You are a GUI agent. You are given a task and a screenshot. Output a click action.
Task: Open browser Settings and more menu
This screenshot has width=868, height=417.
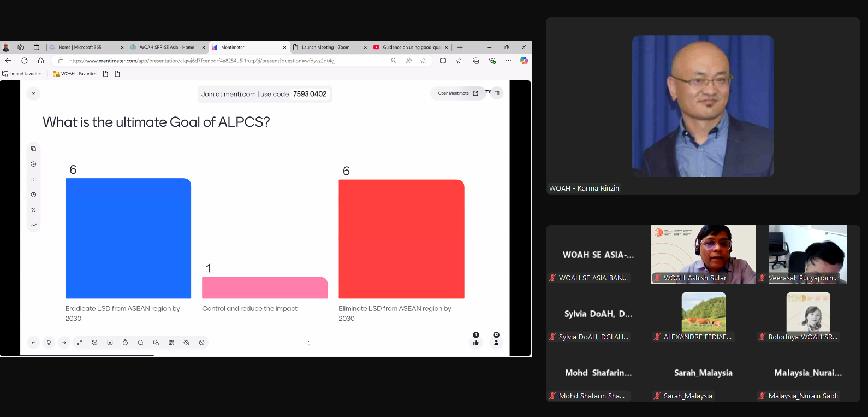508,61
